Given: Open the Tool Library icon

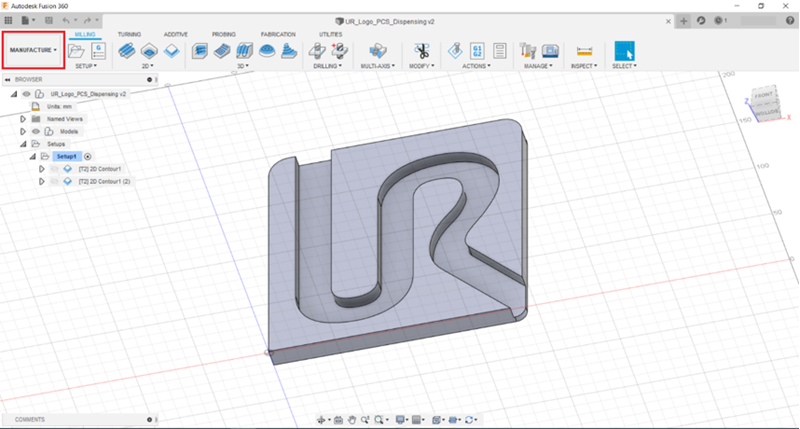Looking at the screenshot, I should coord(528,51).
